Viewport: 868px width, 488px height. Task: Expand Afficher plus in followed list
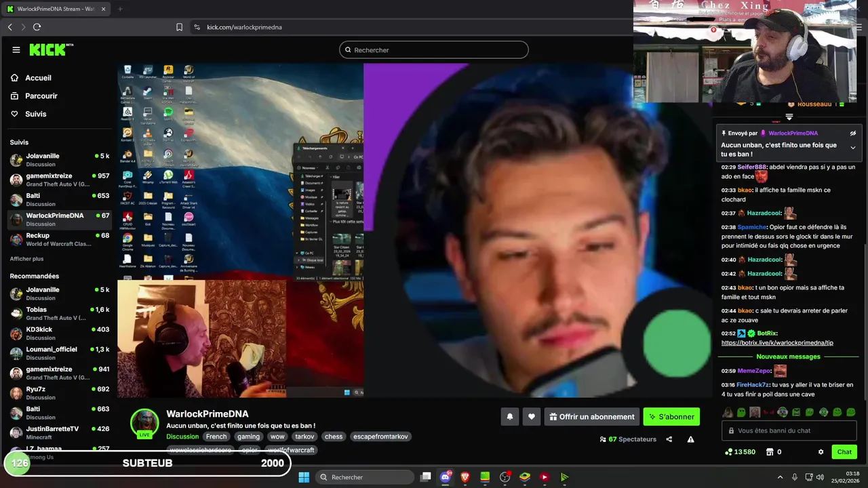tap(26, 259)
